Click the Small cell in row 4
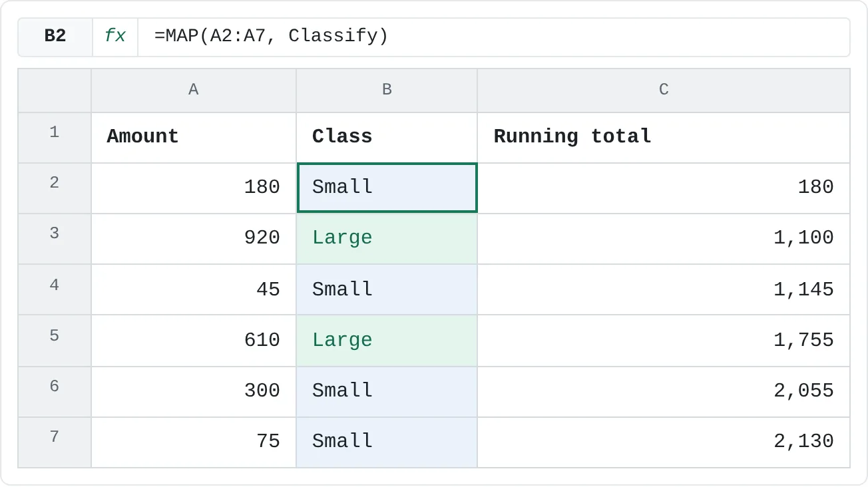The height and width of the screenshot is (487, 868). click(x=387, y=289)
